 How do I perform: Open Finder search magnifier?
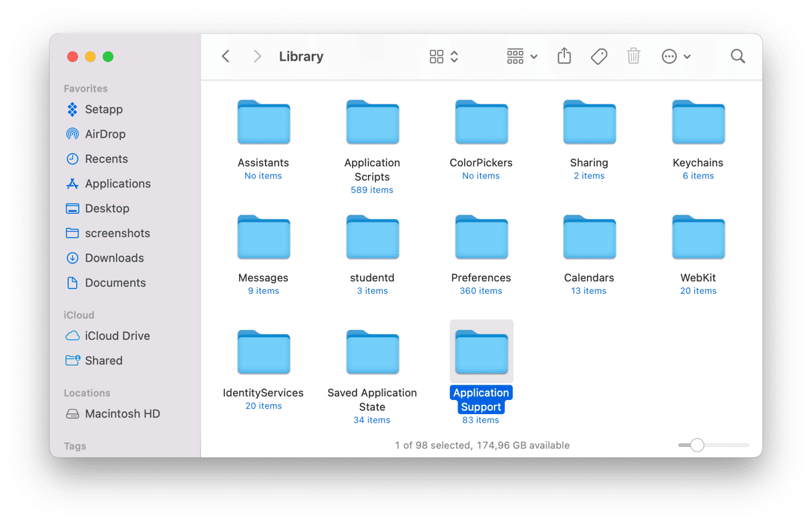pos(738,57)
